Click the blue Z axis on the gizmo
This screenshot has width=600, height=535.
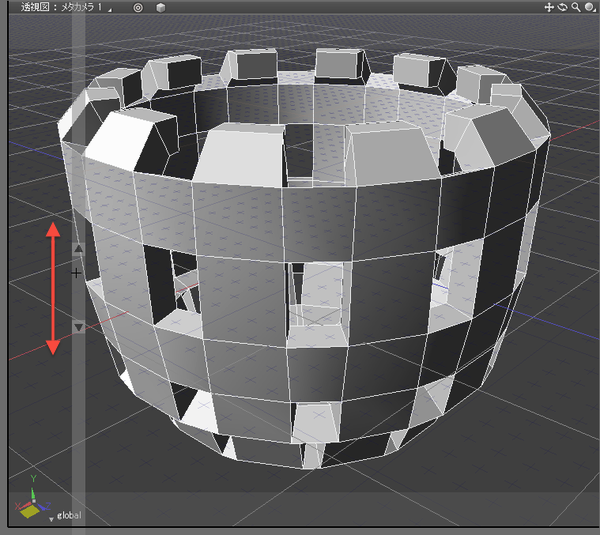tap(43, 506)
